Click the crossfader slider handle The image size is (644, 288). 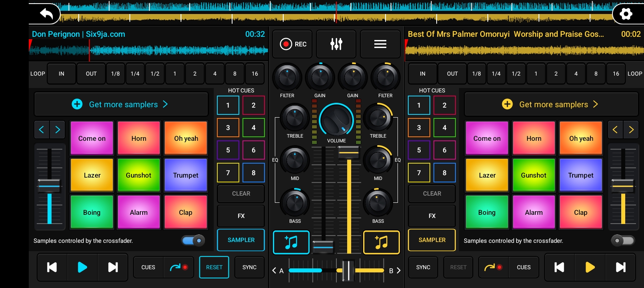[348, 270]
